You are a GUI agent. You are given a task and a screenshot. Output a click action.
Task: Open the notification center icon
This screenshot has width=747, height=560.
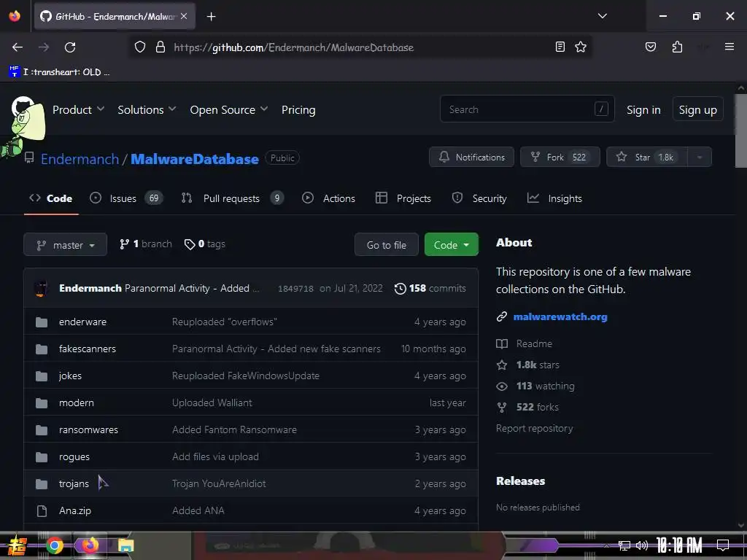tap(723, 545)
